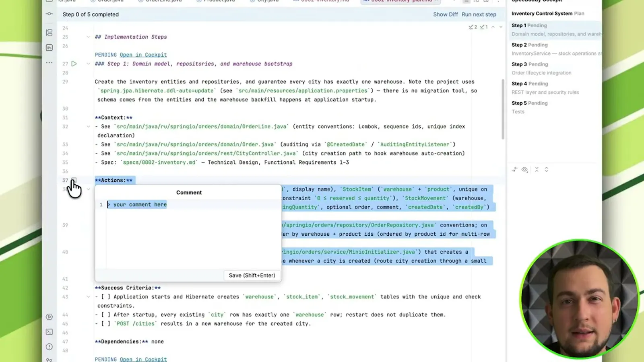Click Show Diff in the step banner
This screenshot has height=362, width=644.
click(445, 14)
